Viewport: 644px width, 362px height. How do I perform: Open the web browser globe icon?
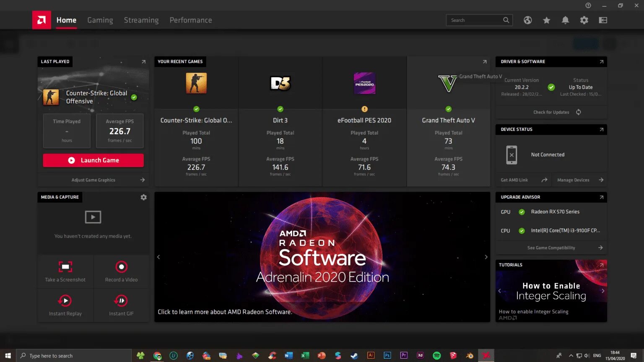(528, 20)
